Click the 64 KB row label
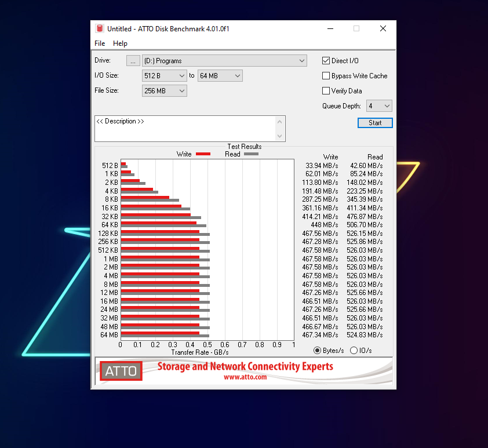The width and height of the screenshot is (488, 448). 110,225
